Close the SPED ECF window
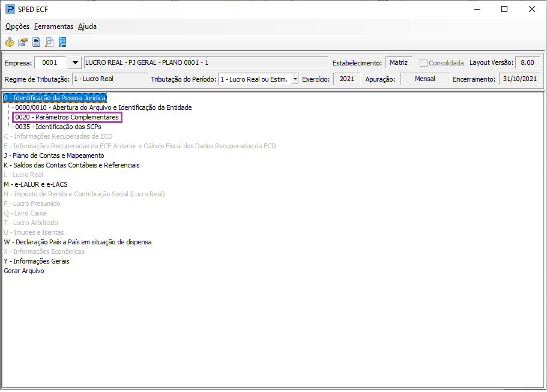This screenshot has height=392, width=547. 531,10
